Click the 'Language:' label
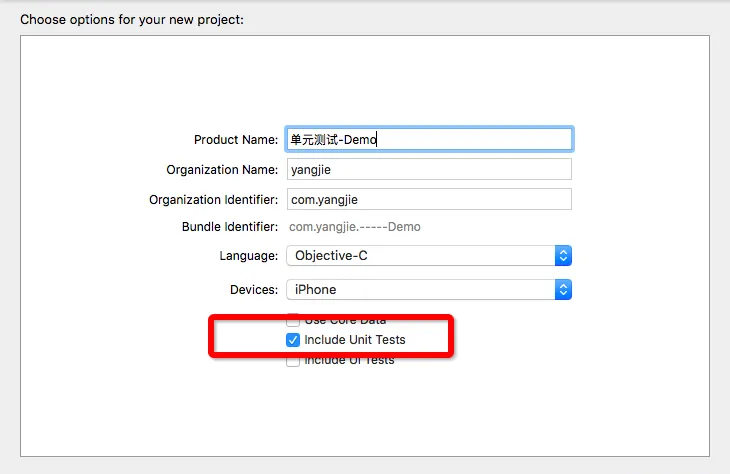 click(x=249, y=256)
